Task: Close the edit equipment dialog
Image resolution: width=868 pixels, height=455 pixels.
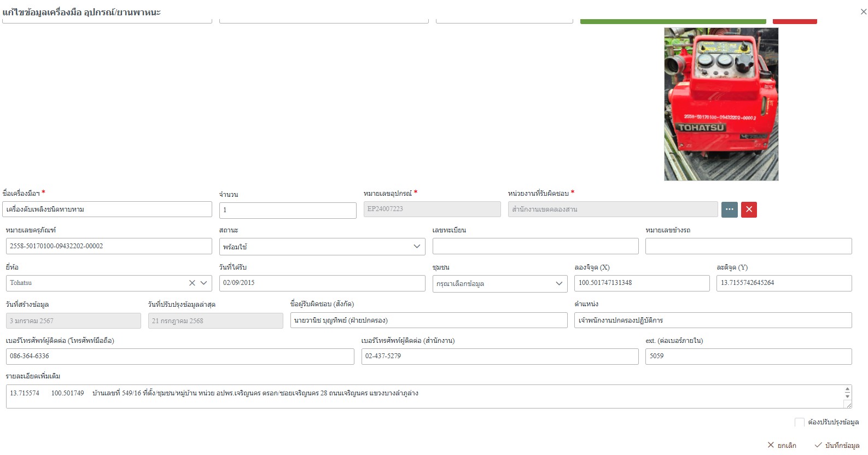Action: coord(863,11)
